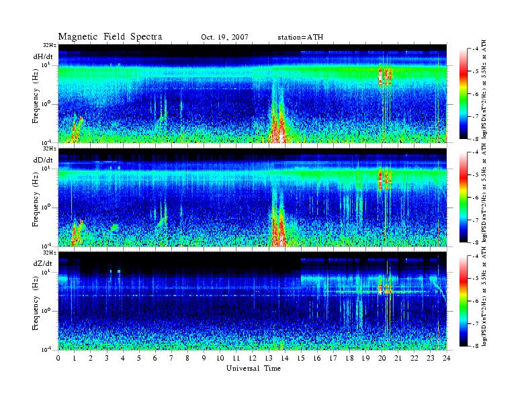Click hour tick '17' on time axis
Image resolution: width=532 pixels, height=411 pixels.
tap(334, 358)
